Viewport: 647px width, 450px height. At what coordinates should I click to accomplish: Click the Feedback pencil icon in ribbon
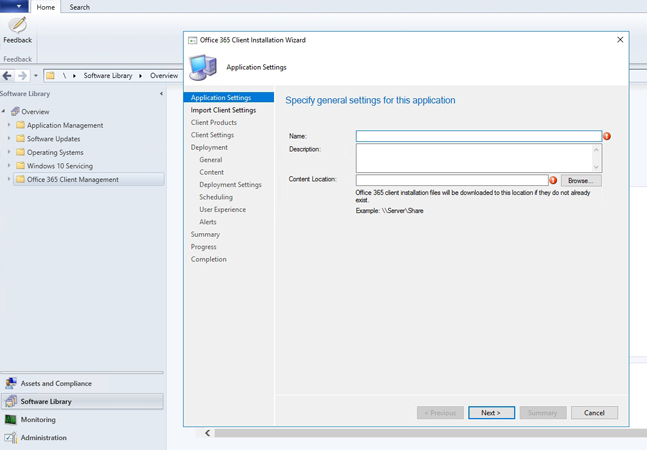[18, 25]
